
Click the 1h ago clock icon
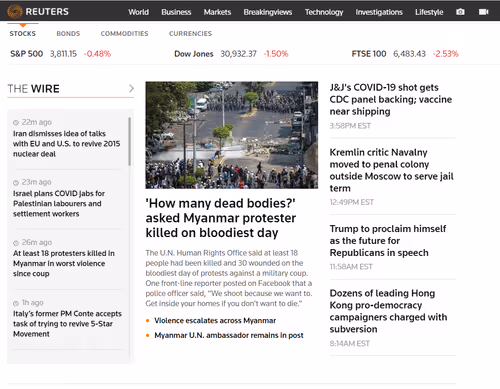16,303
